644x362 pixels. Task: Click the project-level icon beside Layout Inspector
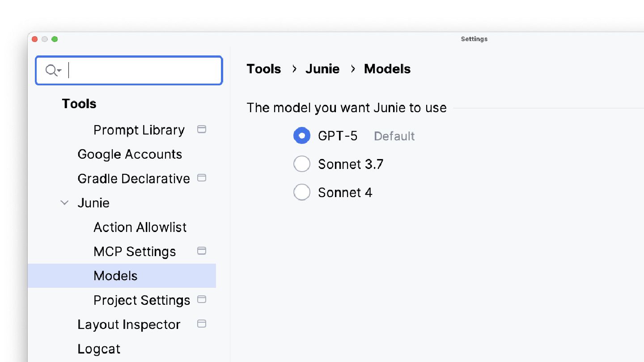[x=202, y=324]
